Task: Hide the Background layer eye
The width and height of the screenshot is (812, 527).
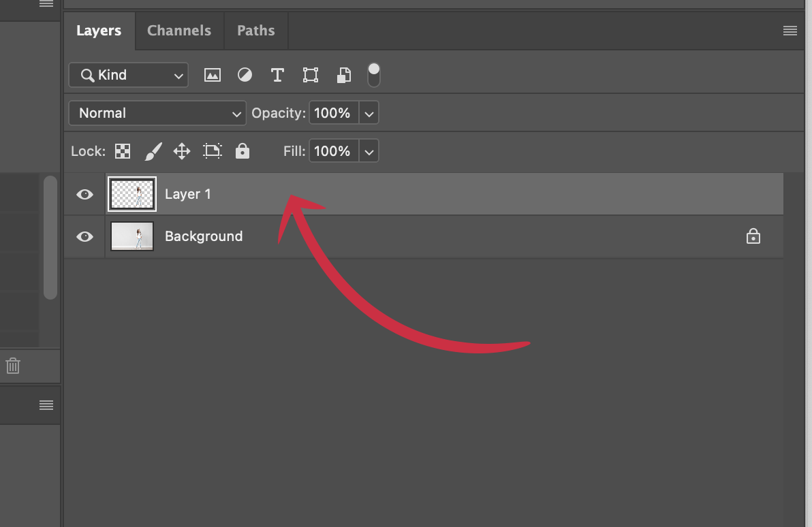Action: point(84,237)
